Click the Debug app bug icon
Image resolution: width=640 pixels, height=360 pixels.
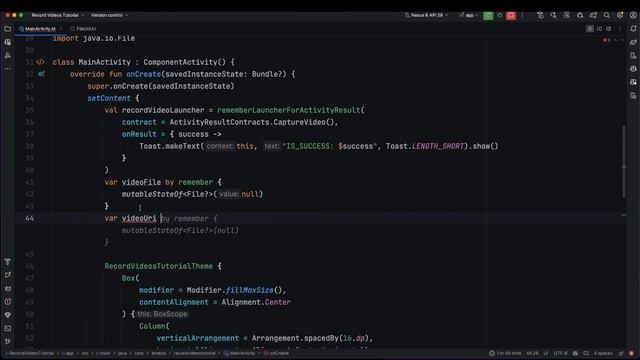tap(499, 16)
